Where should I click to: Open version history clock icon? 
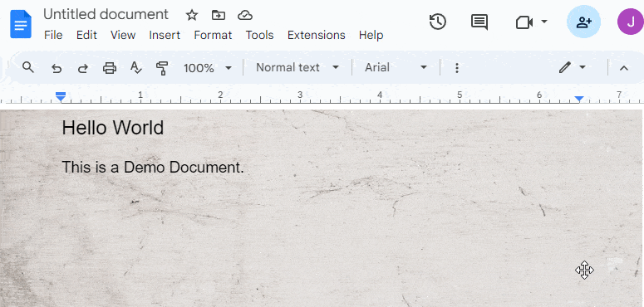(x=438, y=22)
